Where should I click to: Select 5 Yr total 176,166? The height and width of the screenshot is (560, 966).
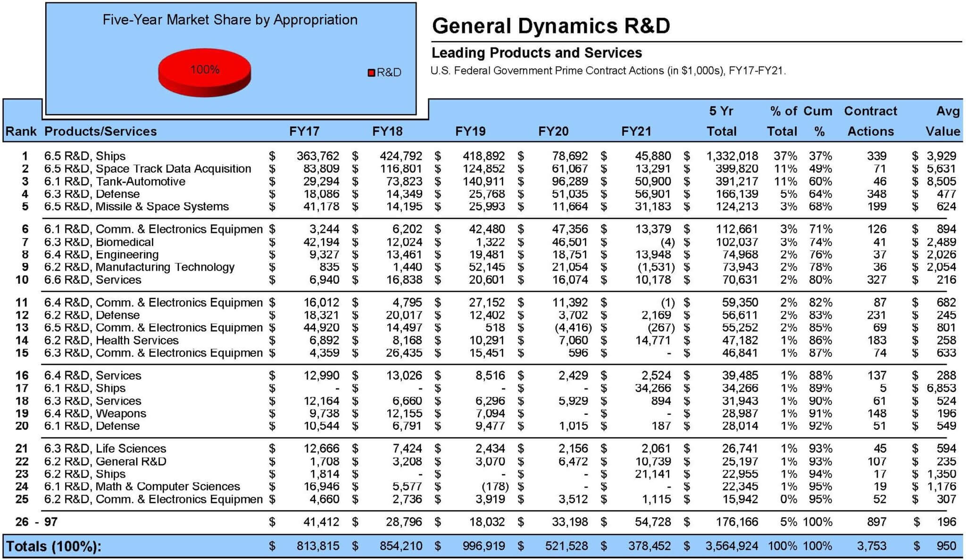pos(736,522)
